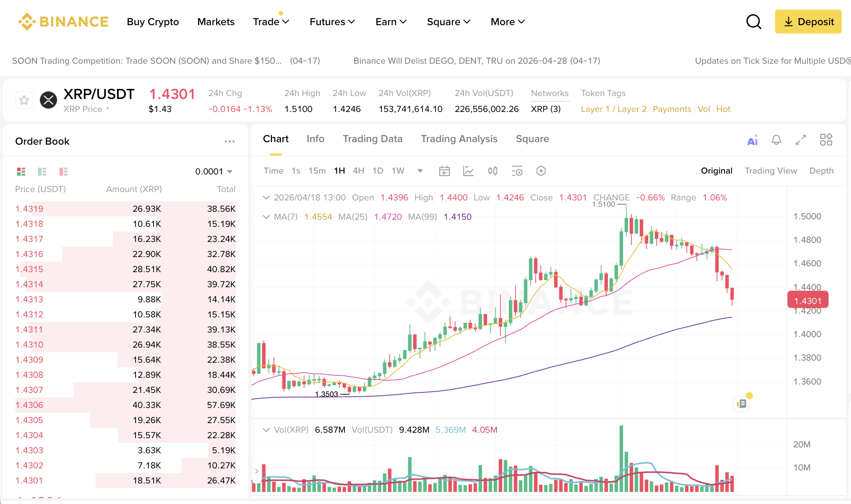
Task: Switch to the Trading Data tab
Action: [x=372, y=139]
